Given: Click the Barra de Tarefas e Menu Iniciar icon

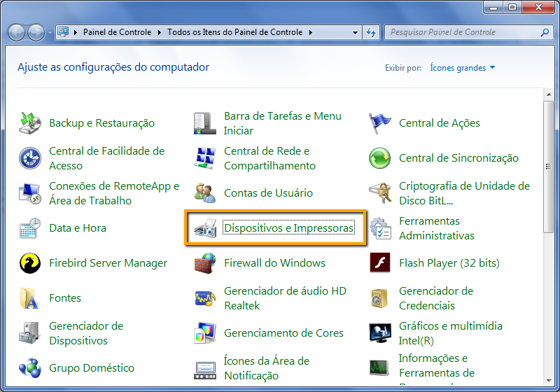Looking at the screenshot, I should [x=204, y=123].
